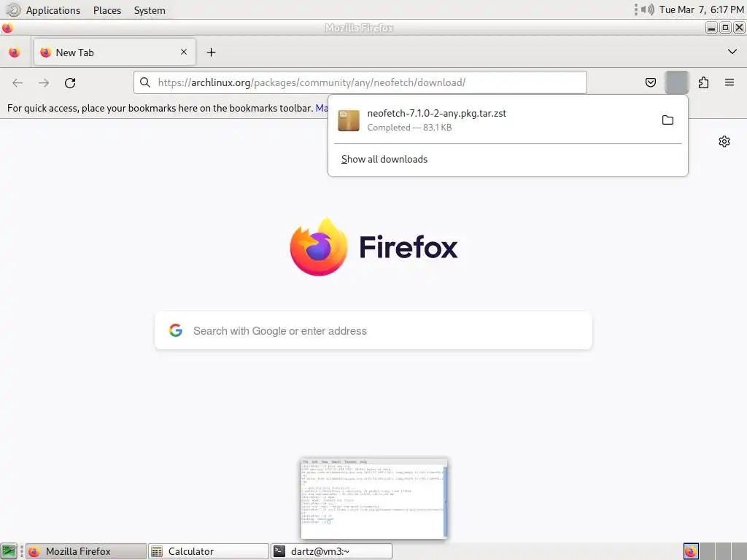Screen dimensions: 747x560
Task: Open the System menu
Action: pyautogui.click(x=150, y=10)
